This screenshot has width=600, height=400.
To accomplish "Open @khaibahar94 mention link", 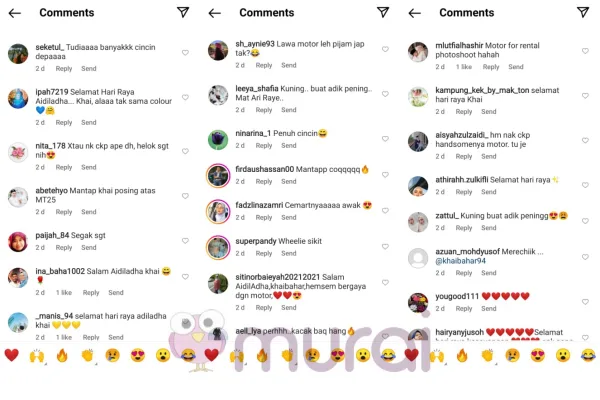I will click(x=460, y=261).
